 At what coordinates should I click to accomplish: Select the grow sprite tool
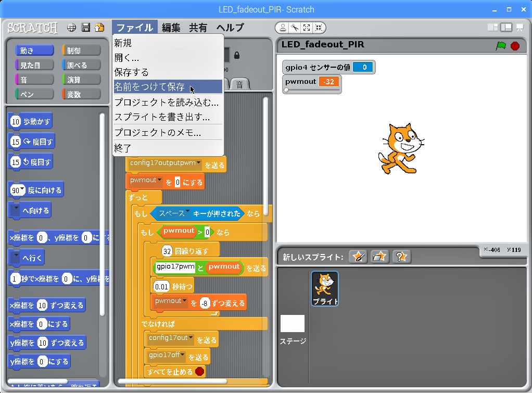click(307, 28)
